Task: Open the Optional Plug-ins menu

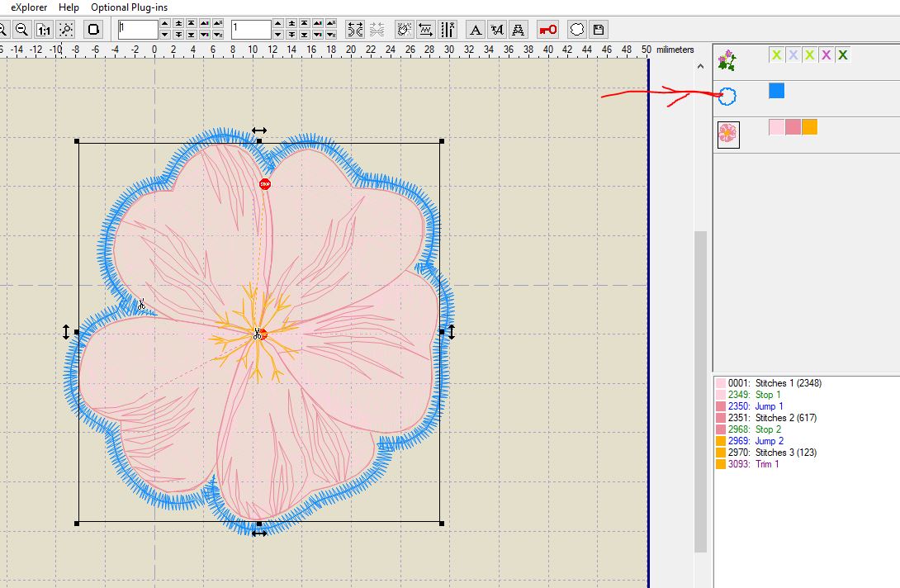Action: coord(129,7)
